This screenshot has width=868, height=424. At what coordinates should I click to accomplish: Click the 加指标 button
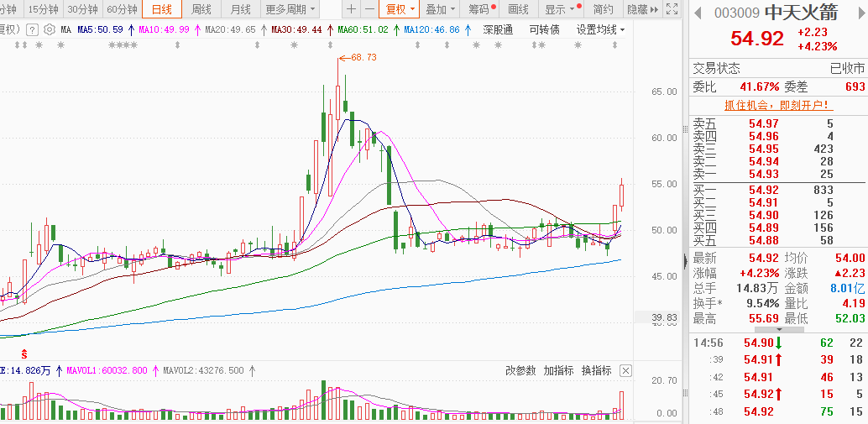click(x=558, y=371)
